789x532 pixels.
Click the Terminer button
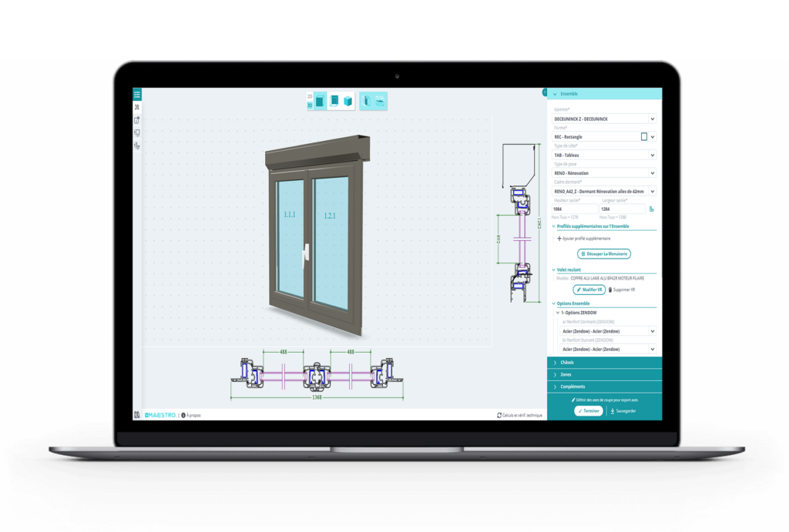point(588,411)
